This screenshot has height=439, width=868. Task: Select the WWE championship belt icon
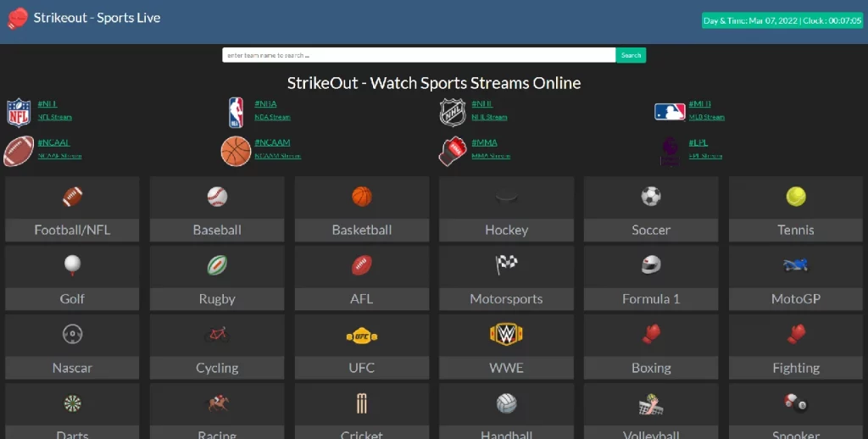pyautogui.click(x=507, y=335)
